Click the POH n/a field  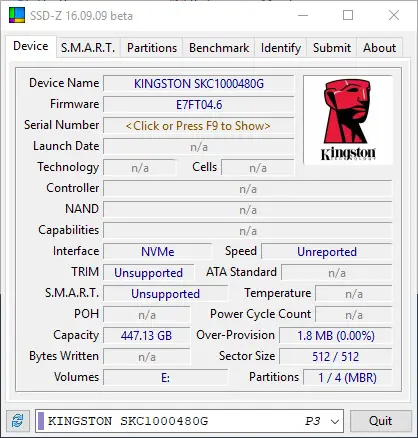pos(147,315)
